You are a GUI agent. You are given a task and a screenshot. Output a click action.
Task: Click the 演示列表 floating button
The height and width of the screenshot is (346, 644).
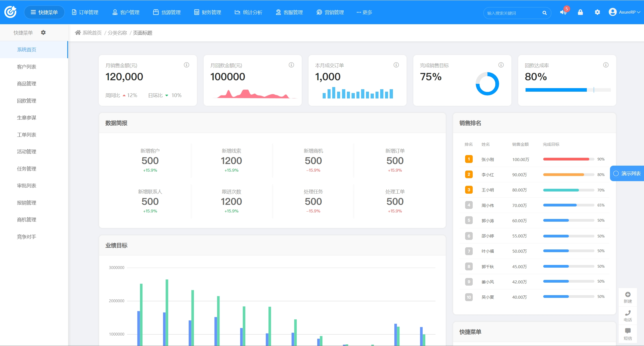[x=627, y=173]
